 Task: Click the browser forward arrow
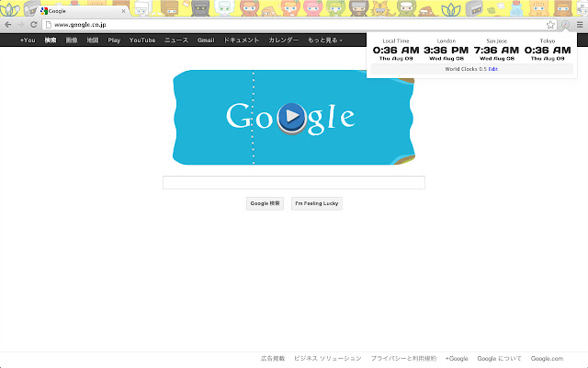[x=20, y=25]
